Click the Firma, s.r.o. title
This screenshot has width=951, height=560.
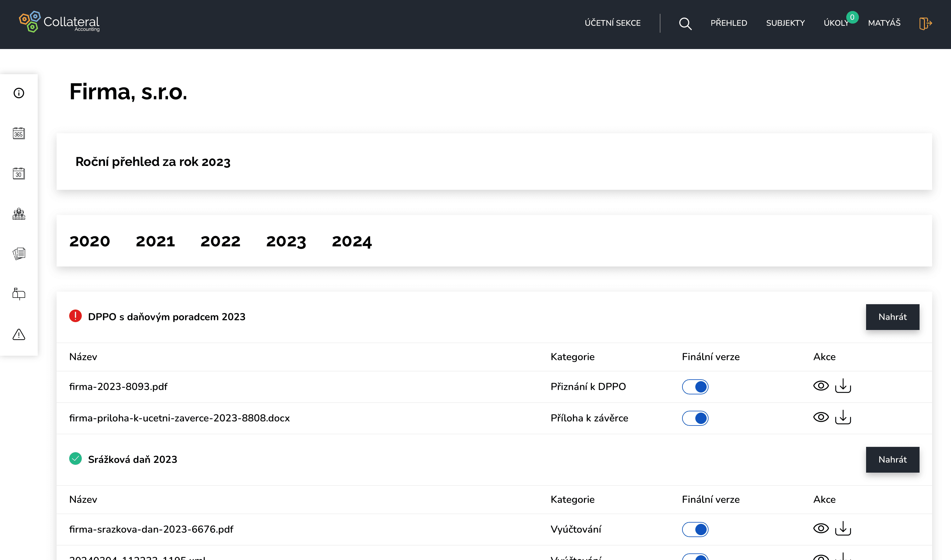point(128,92)
